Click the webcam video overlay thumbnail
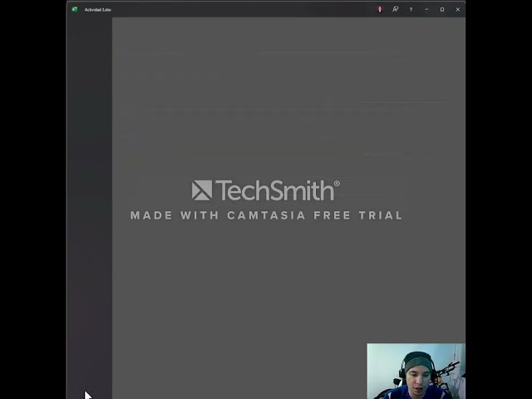The image size is (532, 399). [x=416, y=372]
